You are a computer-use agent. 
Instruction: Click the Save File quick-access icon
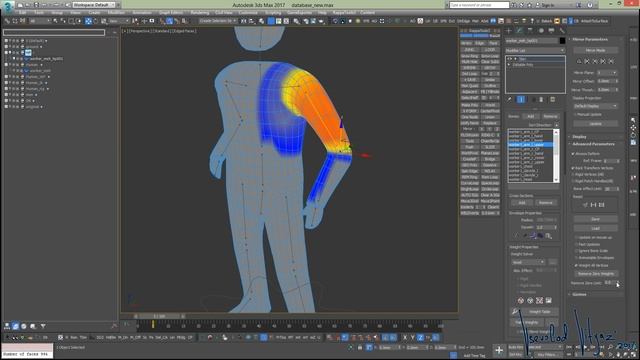(36, 5)
